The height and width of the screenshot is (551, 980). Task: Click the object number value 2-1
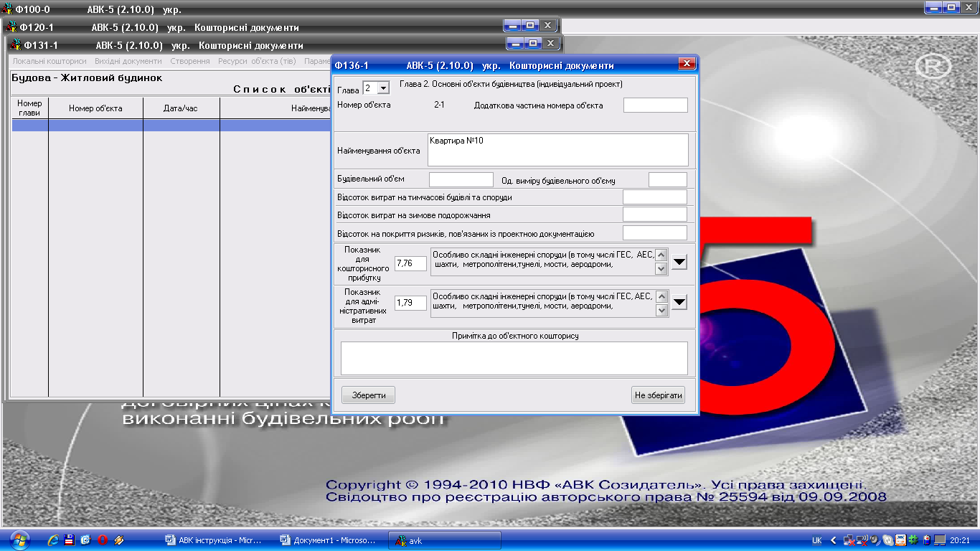(x=440, y=105)
